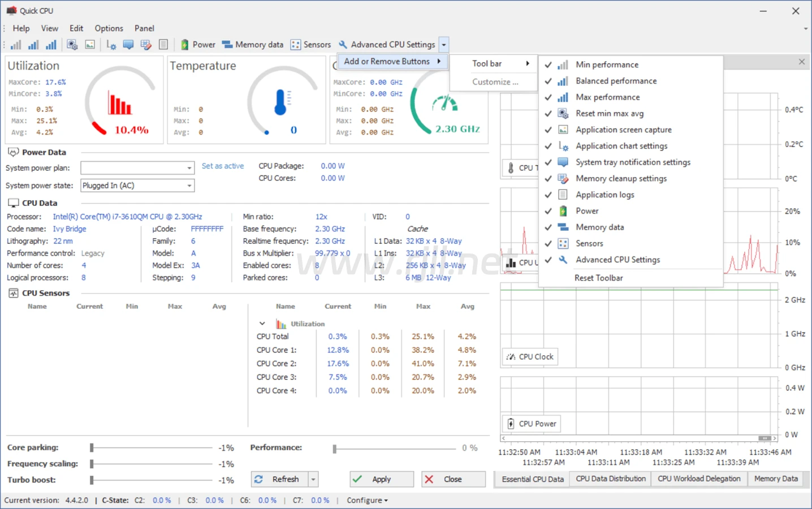Click the Set as active link
812x509 pixels.
pos(223,166)
